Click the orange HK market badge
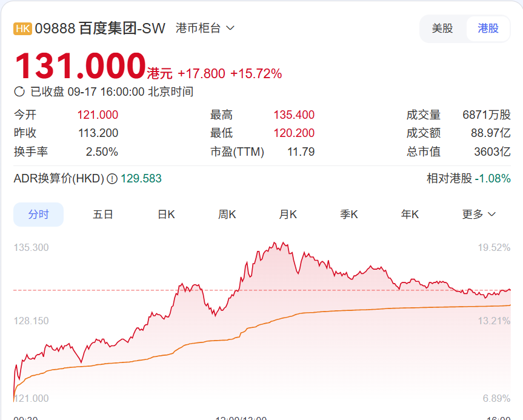The width and height of the screenshot is (523, 420). coord(22,28)
